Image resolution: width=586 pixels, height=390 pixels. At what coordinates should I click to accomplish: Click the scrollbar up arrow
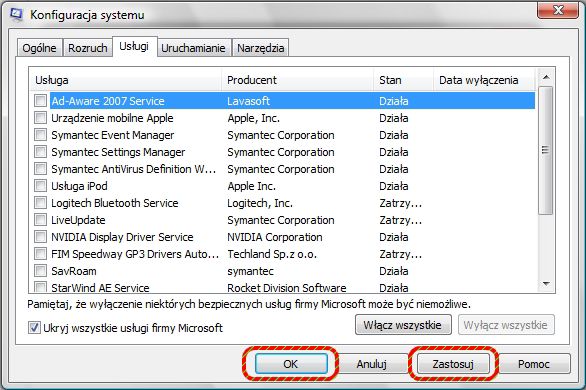click(546, 77)
